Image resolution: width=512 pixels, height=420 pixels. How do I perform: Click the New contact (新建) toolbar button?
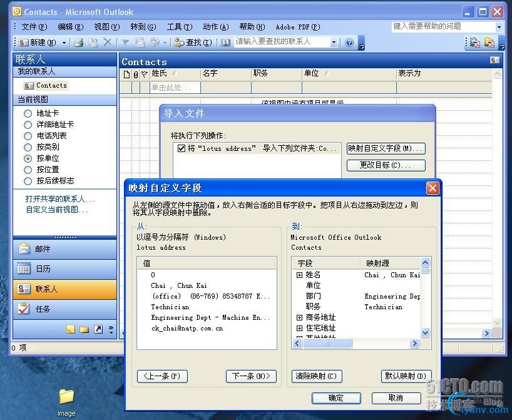coord(37,43)
